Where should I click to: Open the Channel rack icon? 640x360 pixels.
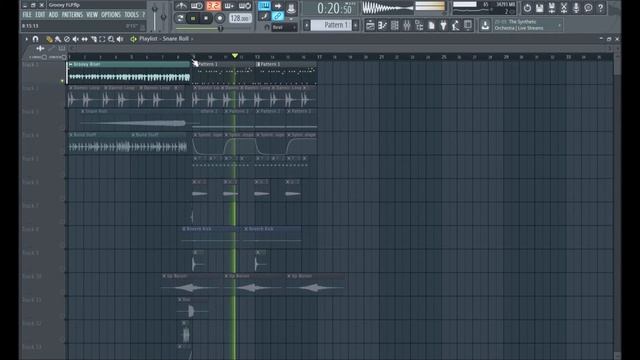coord(395,26)
